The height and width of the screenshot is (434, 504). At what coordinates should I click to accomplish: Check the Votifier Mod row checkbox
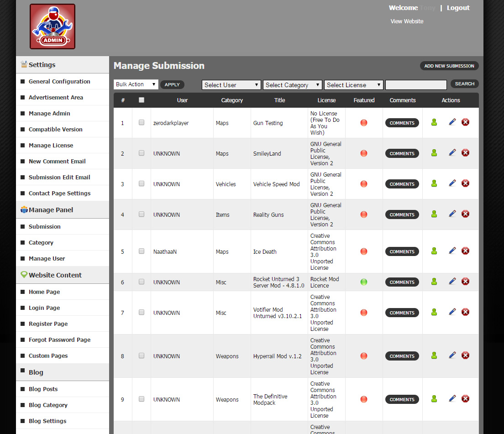point(142,312)
